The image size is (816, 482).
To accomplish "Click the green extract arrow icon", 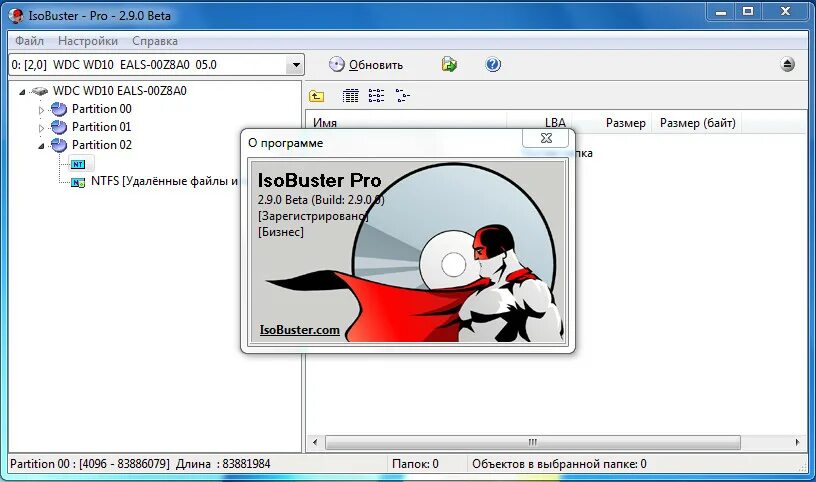I will coord(449,65).
